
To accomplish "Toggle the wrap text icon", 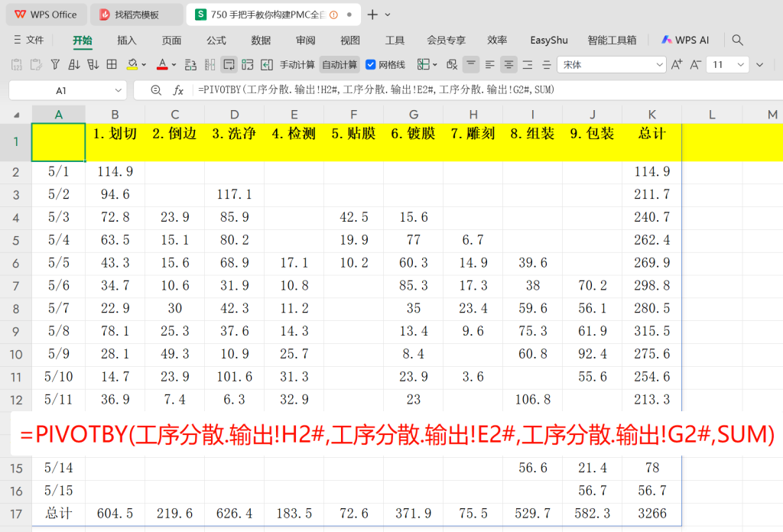I will (x=229, y=65).
